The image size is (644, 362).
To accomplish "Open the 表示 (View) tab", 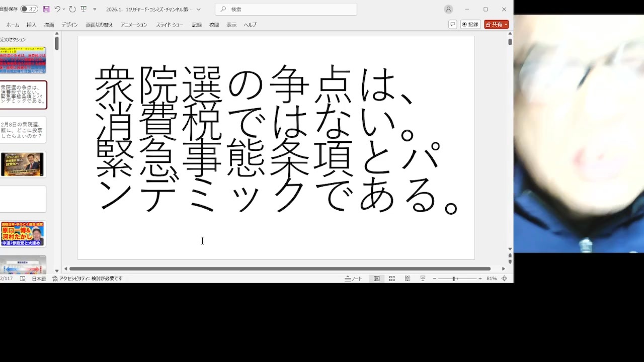I will pos(231,25).
